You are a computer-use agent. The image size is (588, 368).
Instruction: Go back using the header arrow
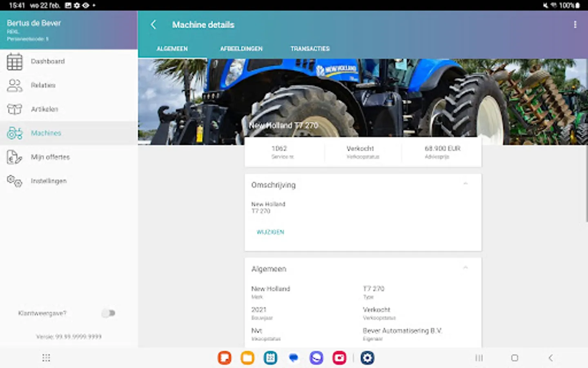pyautogui.click(x=153, y=25)
